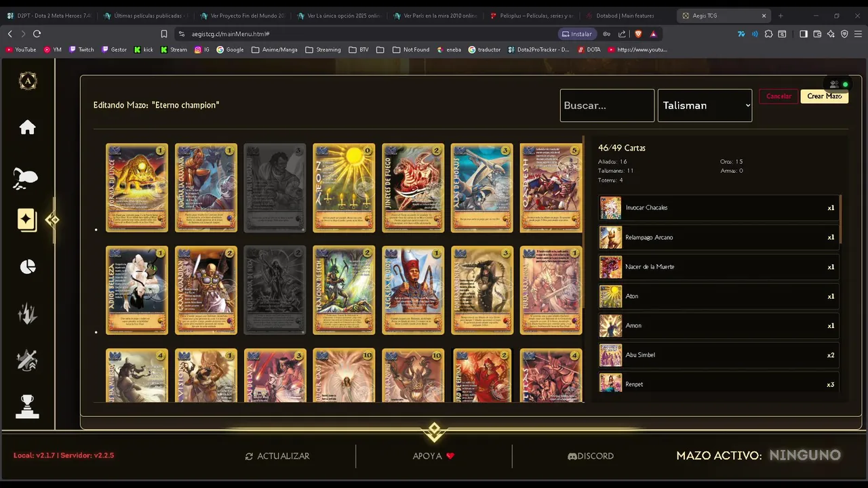Open the YouTube bookmark
Viewport: 868px width, 488px height.
tap(21, 49)
